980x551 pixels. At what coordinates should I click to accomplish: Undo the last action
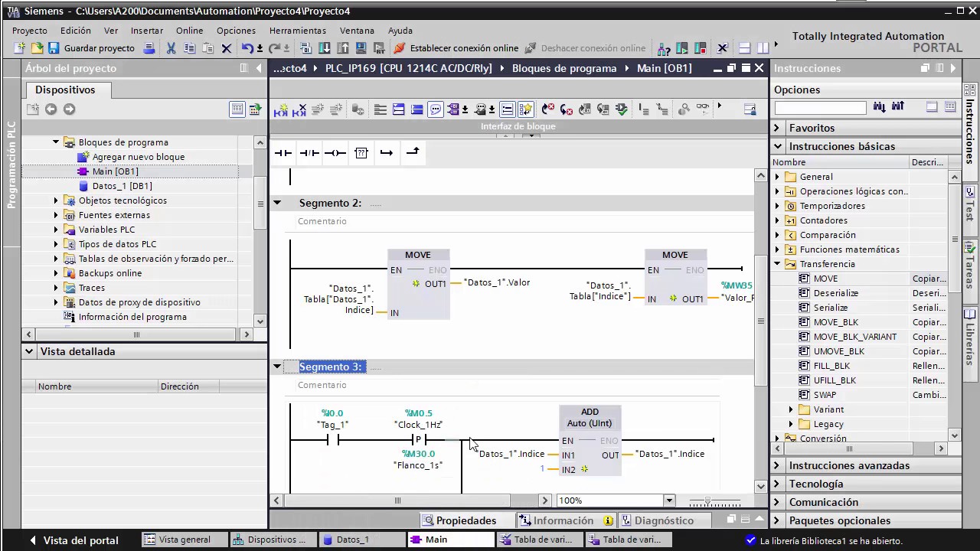click(x=247, y=48)
